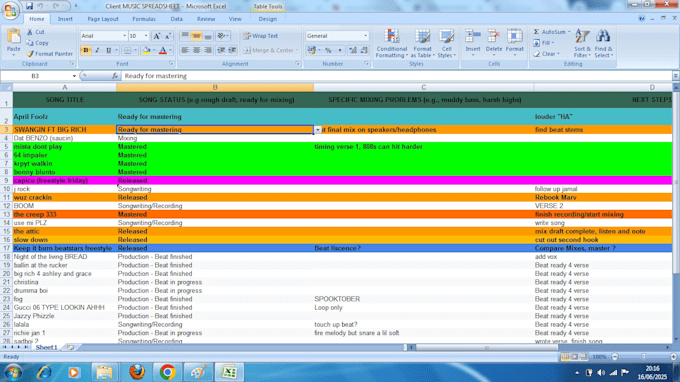Open the Windows Start menu
Screen dimensions: 680x382
[13, 372]
